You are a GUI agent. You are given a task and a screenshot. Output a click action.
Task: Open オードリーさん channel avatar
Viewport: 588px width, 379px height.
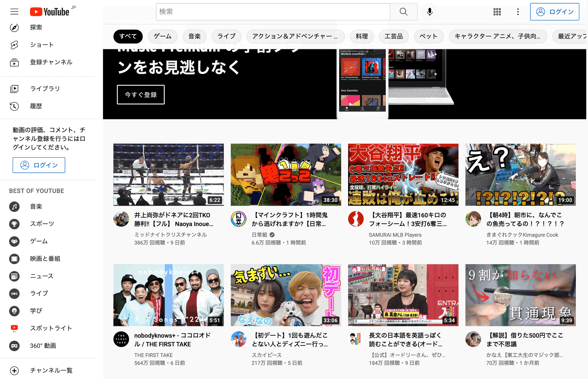coord(356,339)
